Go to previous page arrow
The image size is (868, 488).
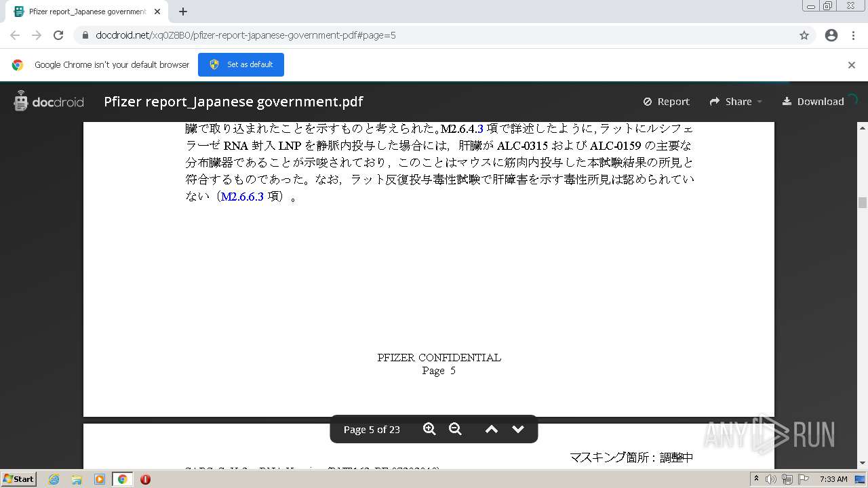pos(492,429)
